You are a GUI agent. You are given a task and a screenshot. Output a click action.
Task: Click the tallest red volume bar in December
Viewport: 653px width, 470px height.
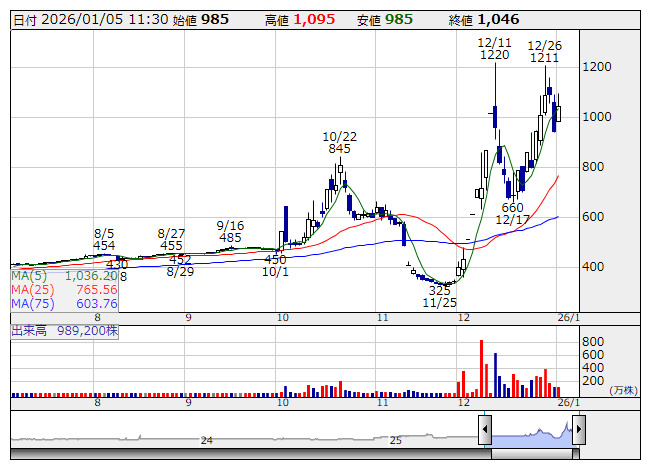tap(481, 368)
